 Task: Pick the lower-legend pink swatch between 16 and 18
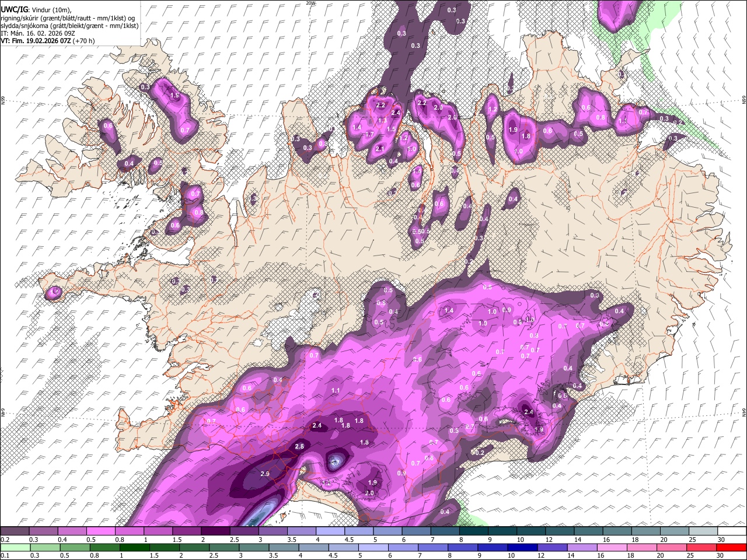[x=612, y=547]
